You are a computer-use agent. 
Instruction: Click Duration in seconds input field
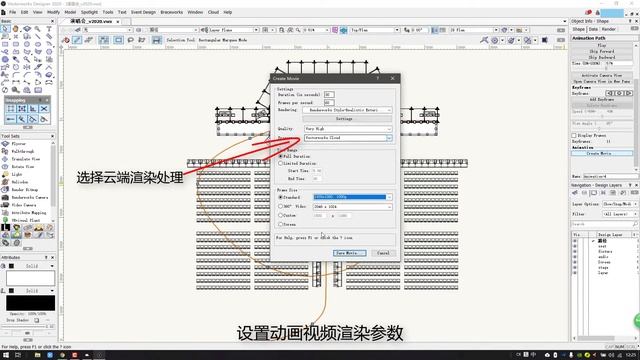[x=329, y=95]
